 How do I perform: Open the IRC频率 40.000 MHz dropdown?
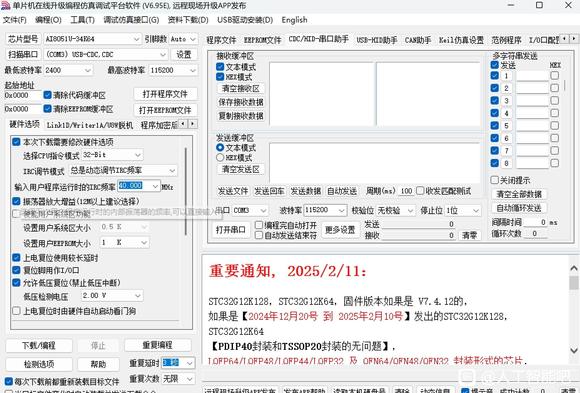(139, 186)
